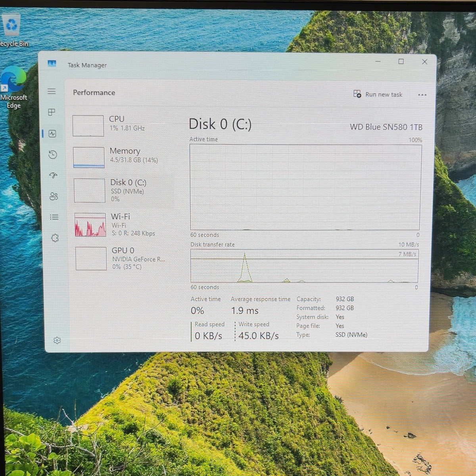Open the Users icon in sidebar
This screenshot has height=476, width=476.
coord(54,196)
